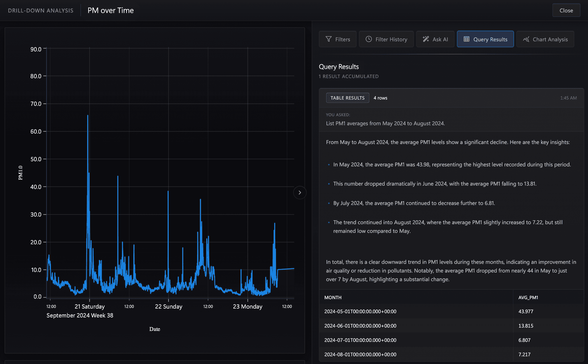The width and height of the screenshot is (588, 364).
Task: Click the 22 Sunday axis label
Action: point(168,306)
